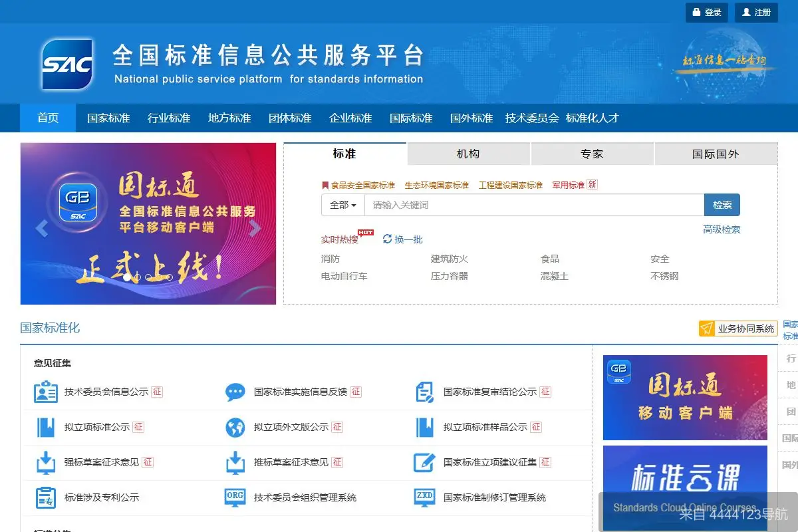Switch to the 专家 tab
Viewport: 798px width, 532px height.
(x=591, y=154)
